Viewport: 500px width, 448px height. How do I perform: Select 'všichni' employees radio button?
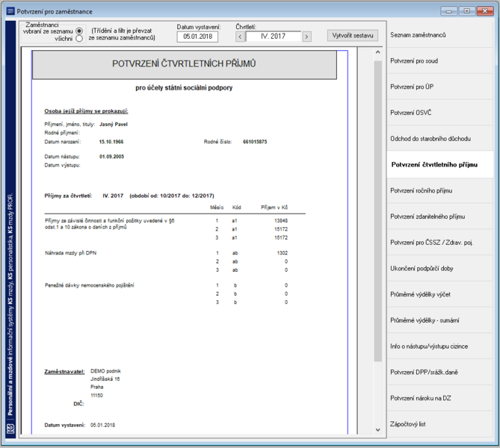point(79,39)
